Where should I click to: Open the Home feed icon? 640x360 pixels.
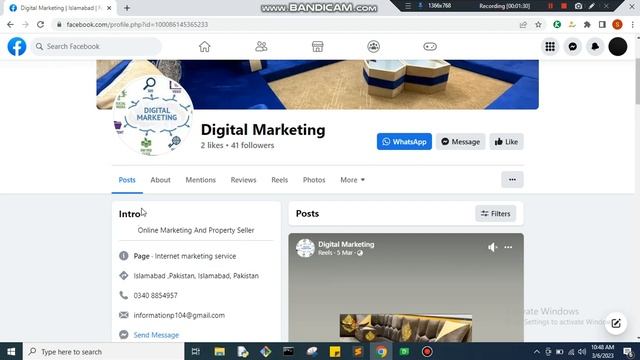[x=204, y=47]
